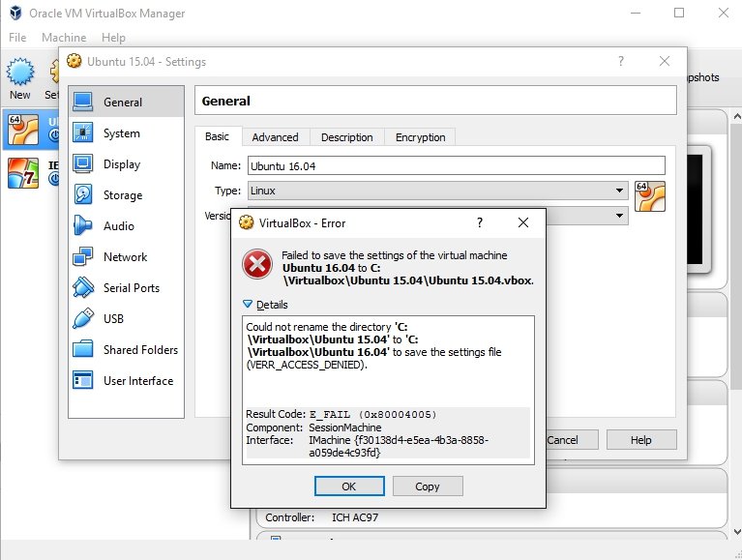The image size is (742, 560).
Task: Click the New virtual machine toolbar icon
Action: coord(20,77)
